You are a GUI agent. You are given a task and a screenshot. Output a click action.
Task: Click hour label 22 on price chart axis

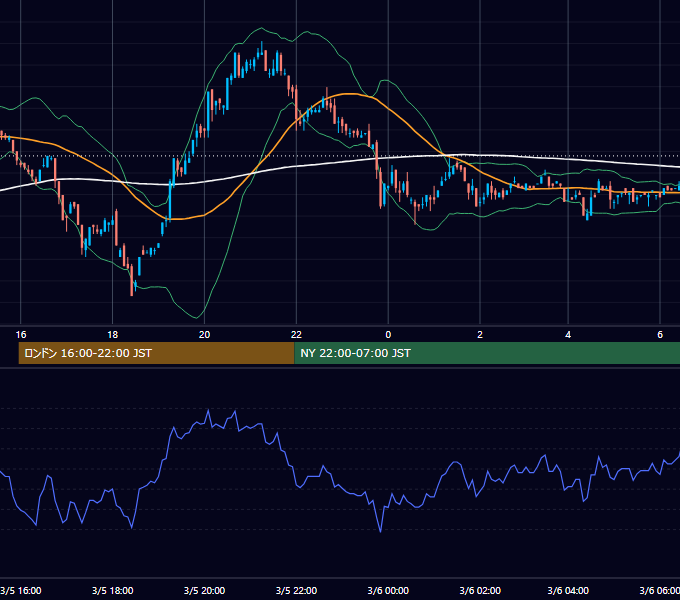(x=296, y=335)
